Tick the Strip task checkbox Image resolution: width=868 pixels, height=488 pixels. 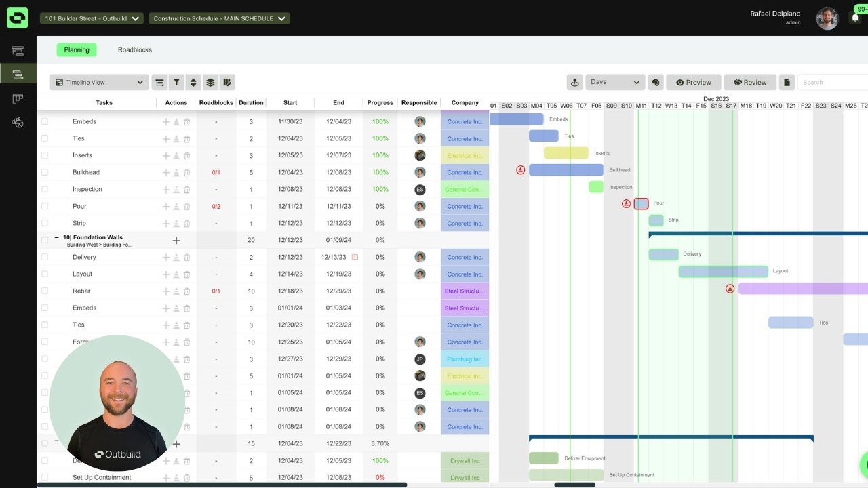click(45, 224)
